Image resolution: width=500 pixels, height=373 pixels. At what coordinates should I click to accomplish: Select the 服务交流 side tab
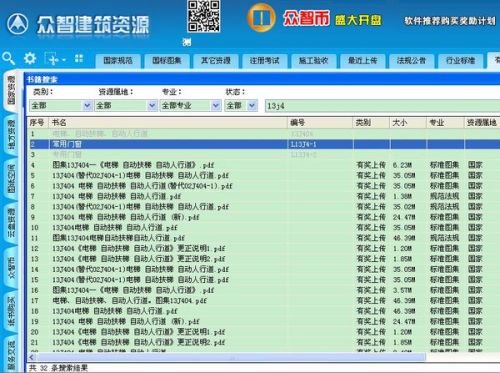(x=11, y=355)
